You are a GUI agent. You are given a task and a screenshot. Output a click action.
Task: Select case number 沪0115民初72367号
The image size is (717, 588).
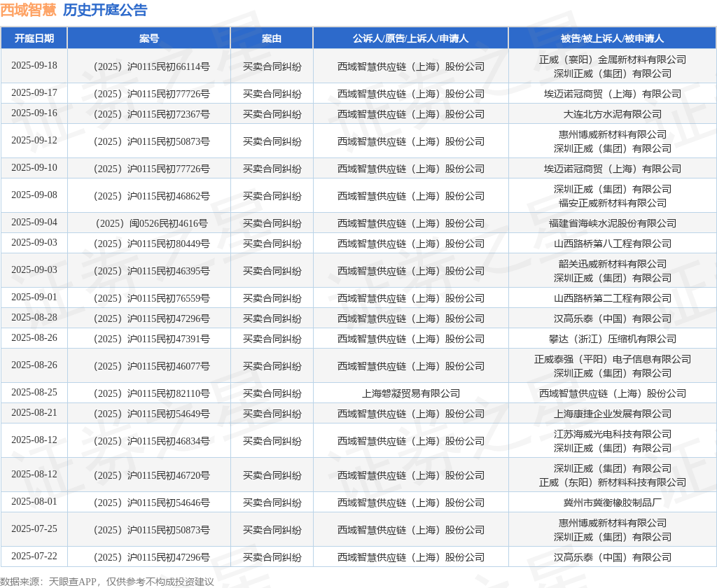[x=151, y=114]
